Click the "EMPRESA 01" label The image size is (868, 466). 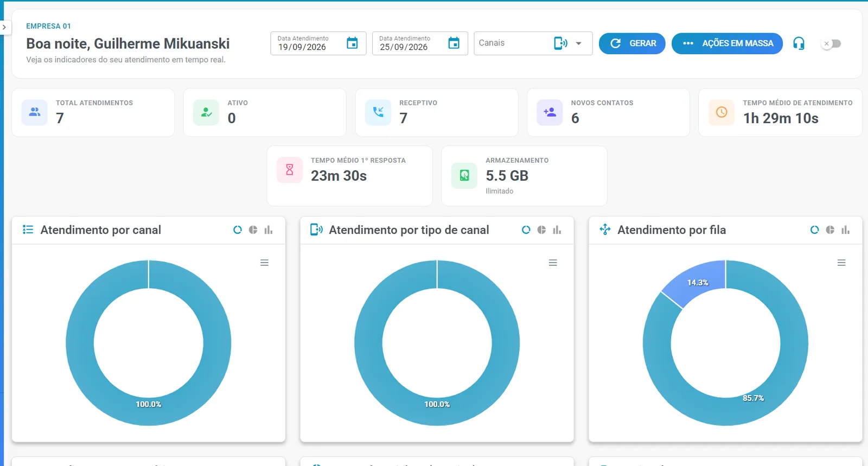[48, 26]
